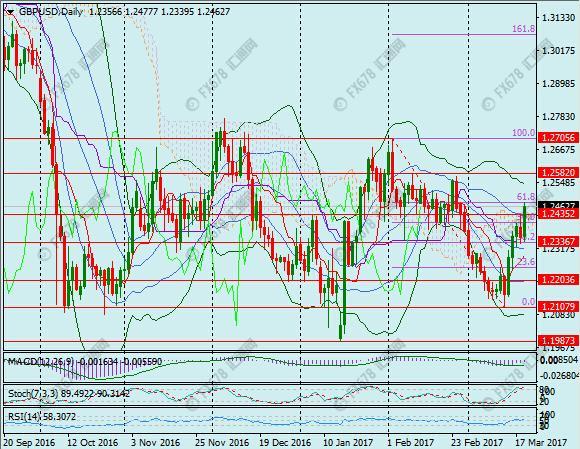The height and width of the screenshot is (449, 580).
Task: Select the 1.21079 support level label
Action: pyautogui.click(x=558, y=306)
